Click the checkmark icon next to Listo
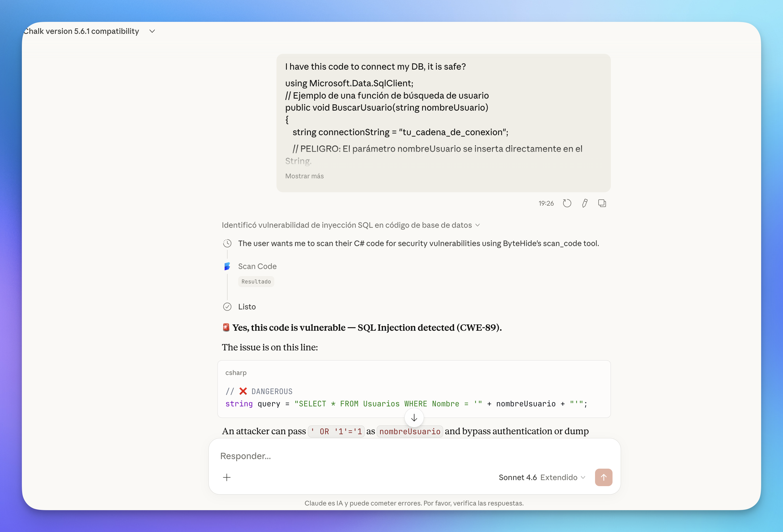Viewport: 783px width, 532px height. coord(227,307)
